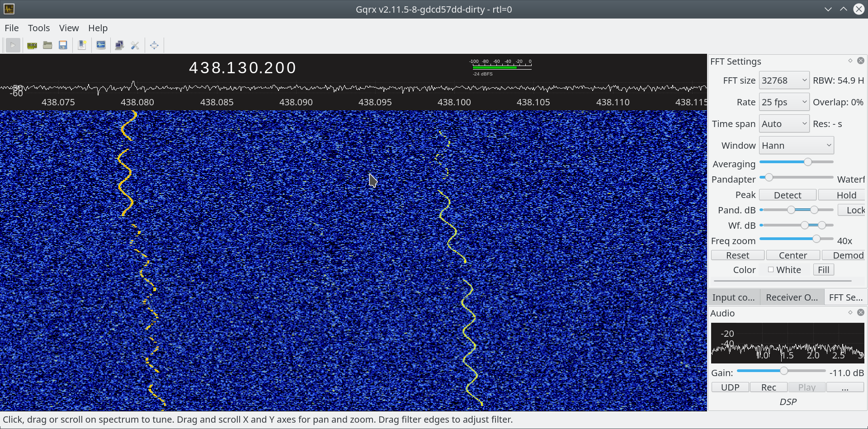
Task: Open the FFT size dropdown
Action: [783, 80]
